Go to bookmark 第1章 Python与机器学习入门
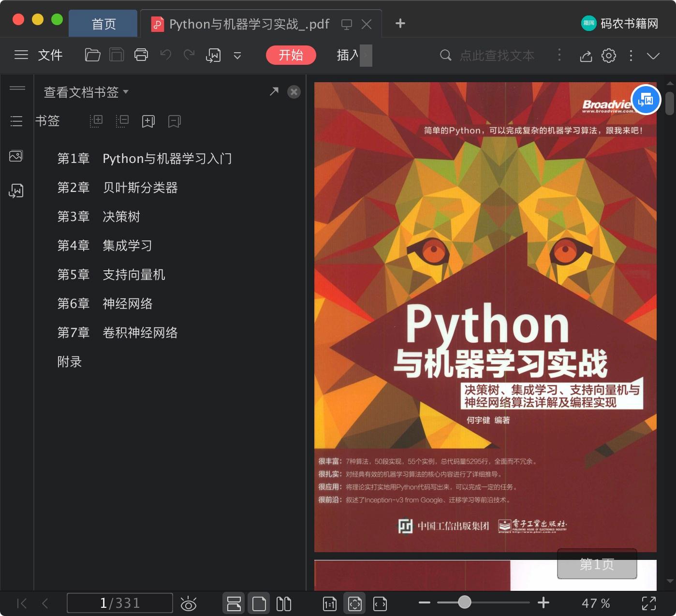This screenshot has width=676, height=616. (145, 159)
